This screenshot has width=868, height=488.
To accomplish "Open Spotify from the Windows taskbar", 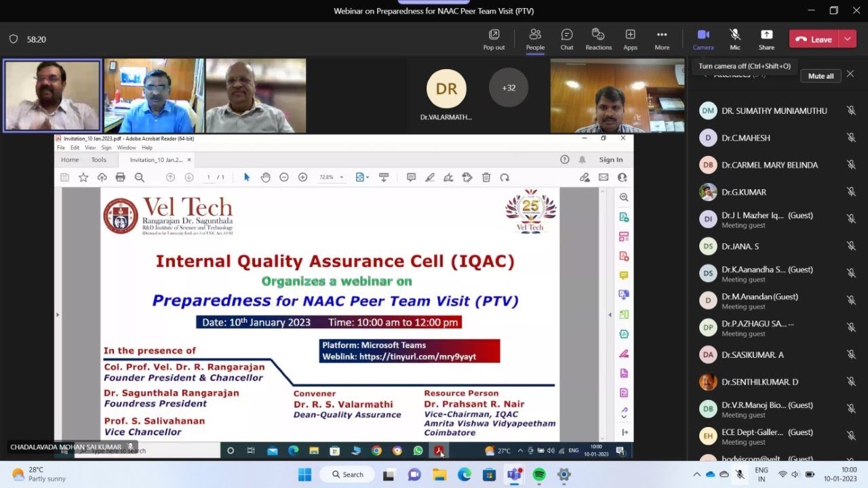I will pyautogui.click(x=539, y=474).
